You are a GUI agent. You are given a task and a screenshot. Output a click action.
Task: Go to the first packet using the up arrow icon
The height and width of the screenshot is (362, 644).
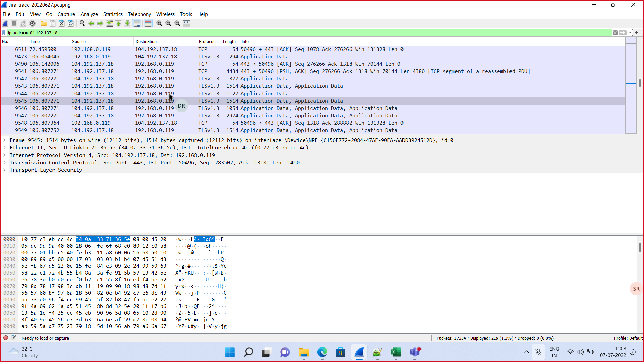tap(118, 23)
